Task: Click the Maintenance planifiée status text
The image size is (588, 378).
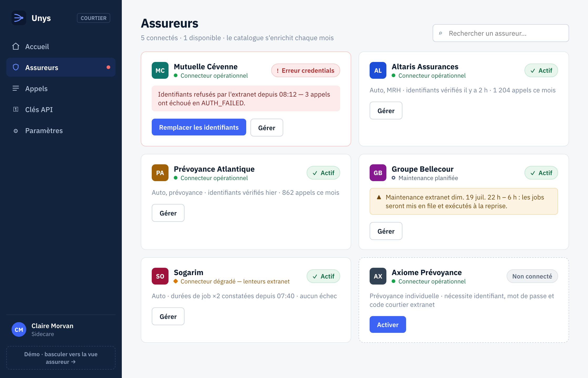Action: 428,178
